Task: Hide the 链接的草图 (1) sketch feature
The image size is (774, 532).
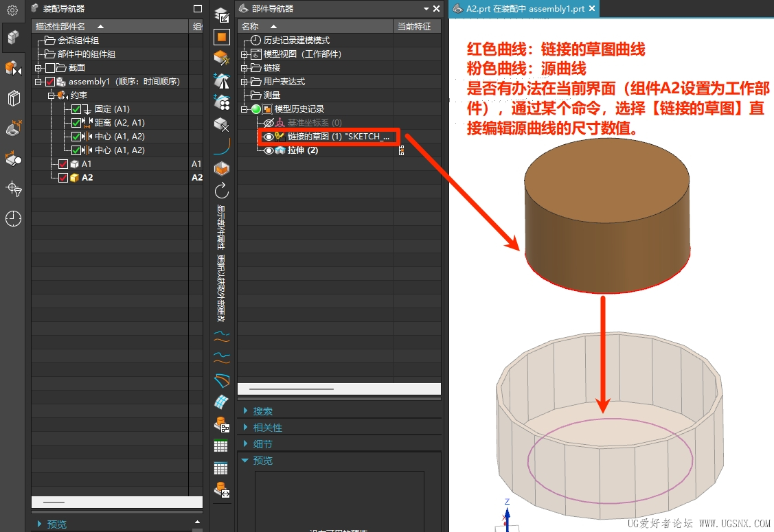Action: [x=269, y=137]
